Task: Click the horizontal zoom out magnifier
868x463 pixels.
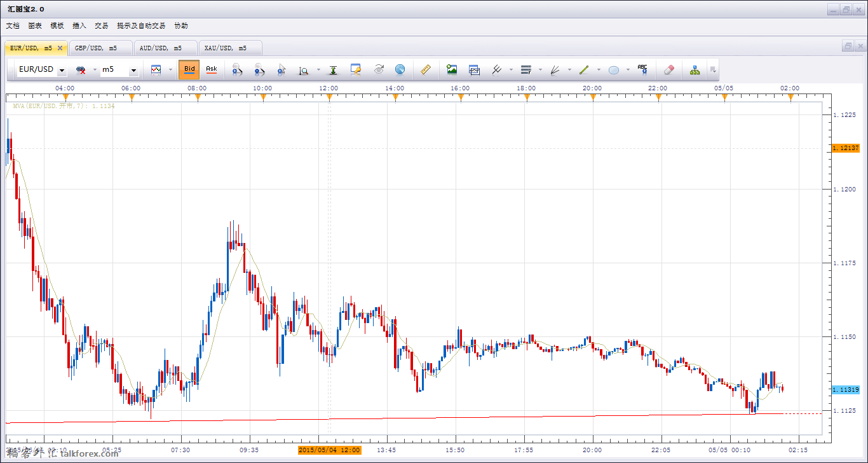Action: [259, 69]
